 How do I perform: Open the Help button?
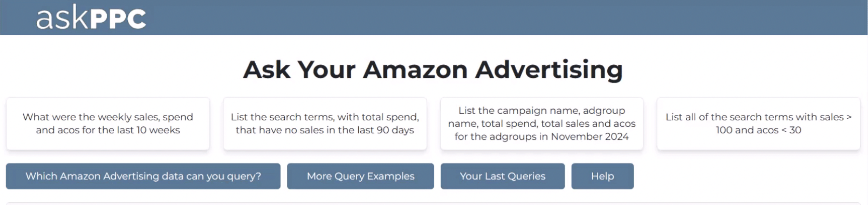point(602,176)
